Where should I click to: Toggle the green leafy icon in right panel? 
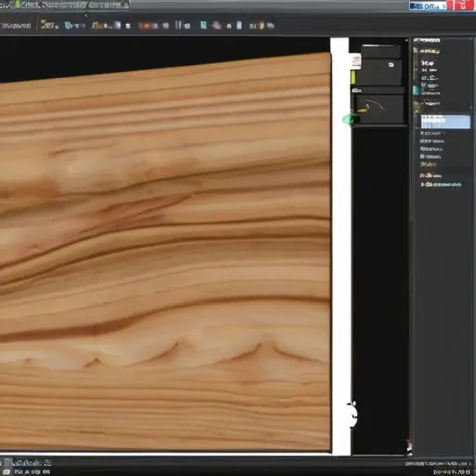[417, 107]
